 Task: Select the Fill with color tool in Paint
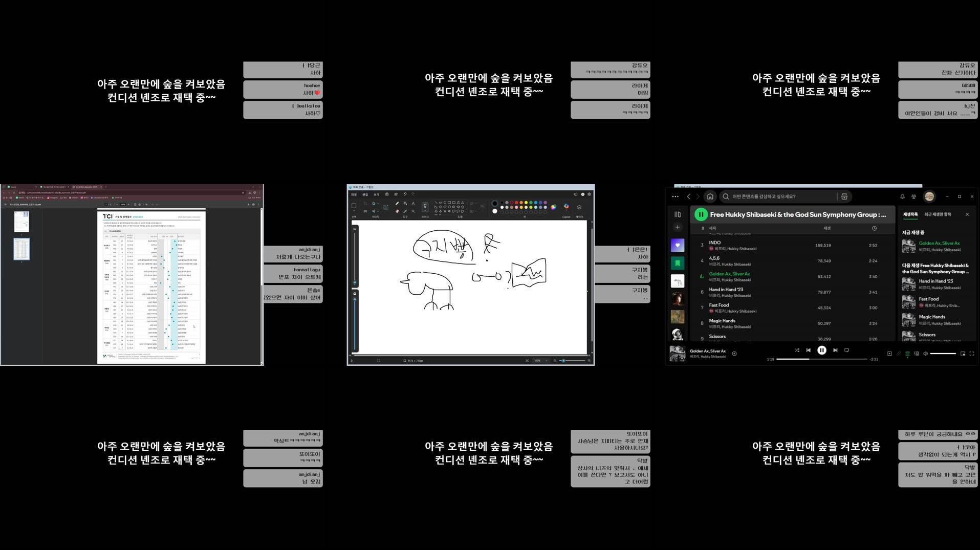click(x=405, y=204)
